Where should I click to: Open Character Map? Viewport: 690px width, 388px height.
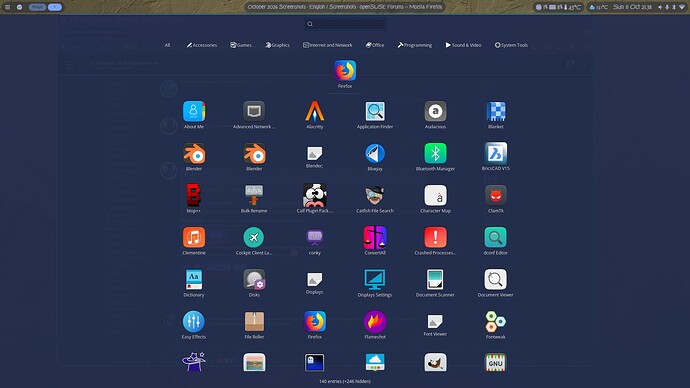(435, 199)
